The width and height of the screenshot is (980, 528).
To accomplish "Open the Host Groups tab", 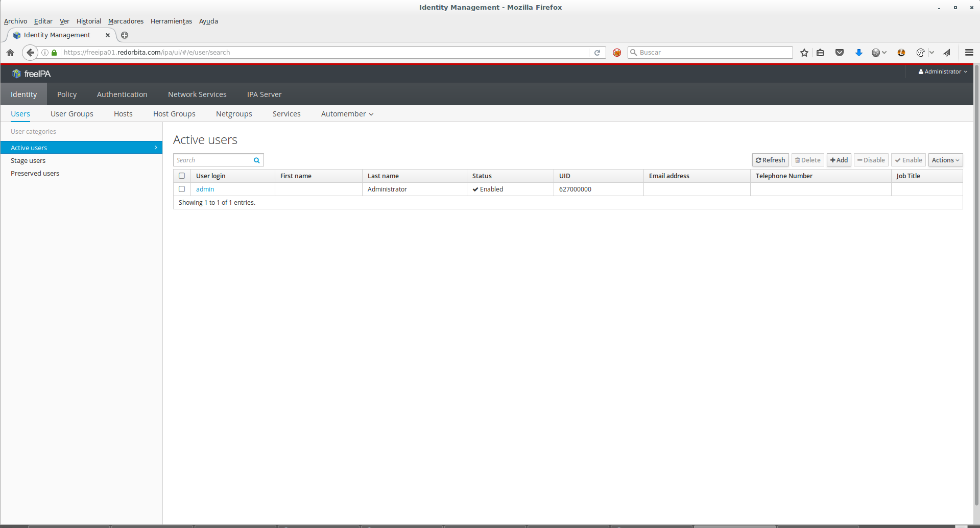I will pyautogui.click(x=174, y=114).
